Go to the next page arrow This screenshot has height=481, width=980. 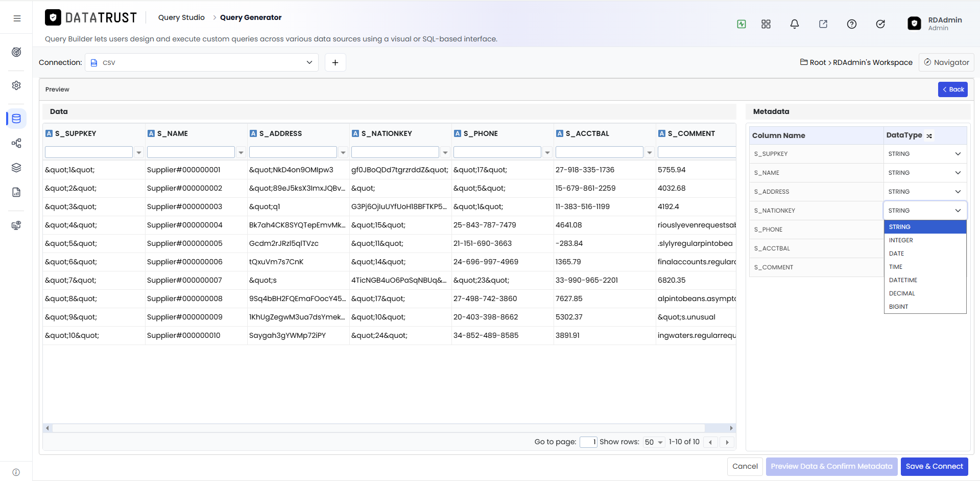(727, 442)
